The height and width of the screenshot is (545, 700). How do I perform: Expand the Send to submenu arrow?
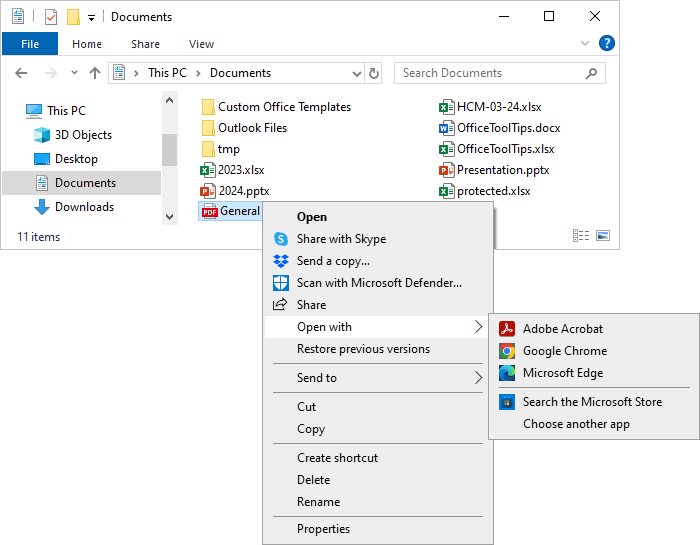(478, 378)
